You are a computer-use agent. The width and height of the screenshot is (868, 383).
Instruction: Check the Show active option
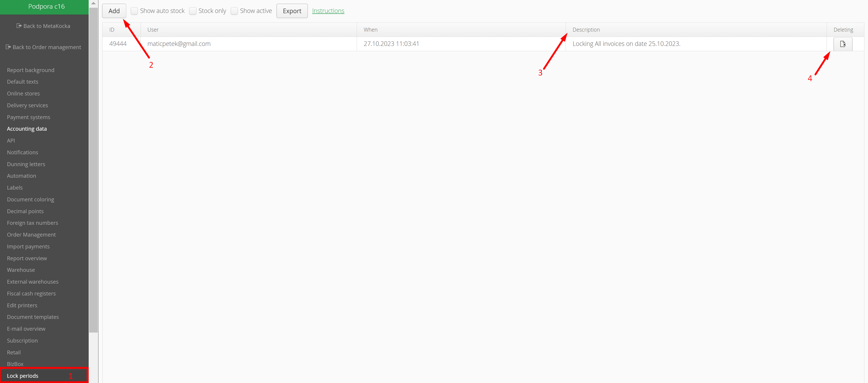(x=234, y=11)
